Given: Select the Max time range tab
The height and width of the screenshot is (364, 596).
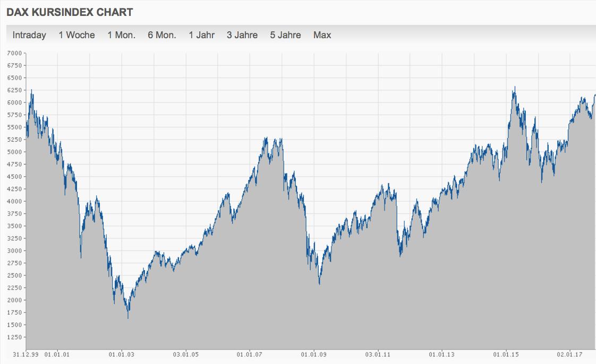Looking at the screenshot, I should pos(322,35).
